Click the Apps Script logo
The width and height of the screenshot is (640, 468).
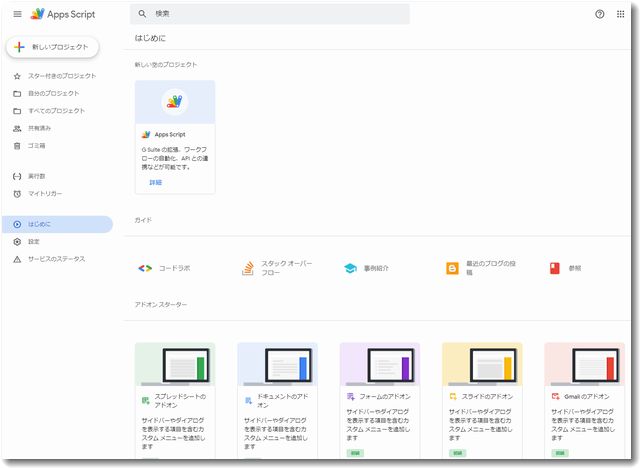(63, 14)
